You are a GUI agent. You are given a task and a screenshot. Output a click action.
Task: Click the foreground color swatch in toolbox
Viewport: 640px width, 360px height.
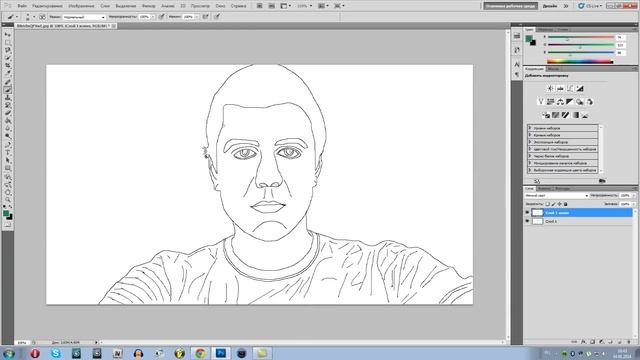tap(6, 213)
